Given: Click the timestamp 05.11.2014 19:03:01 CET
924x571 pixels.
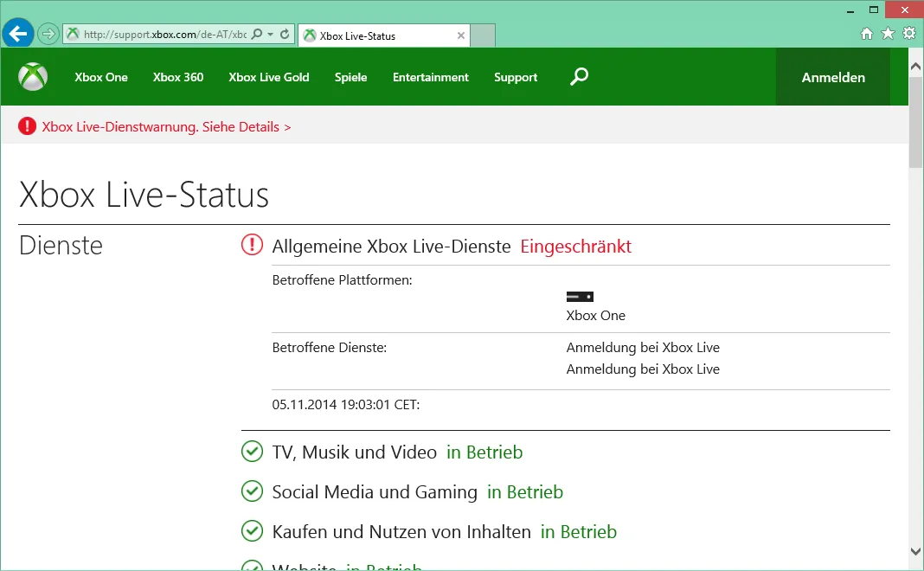Looking at the screenshot, I should pyautogui.click(x=346, y=405).
